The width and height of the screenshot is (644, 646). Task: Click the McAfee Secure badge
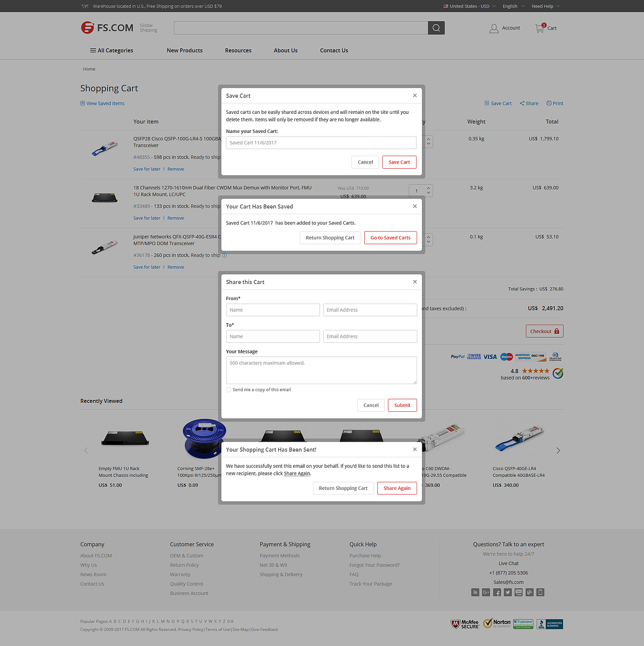[465, 624]
